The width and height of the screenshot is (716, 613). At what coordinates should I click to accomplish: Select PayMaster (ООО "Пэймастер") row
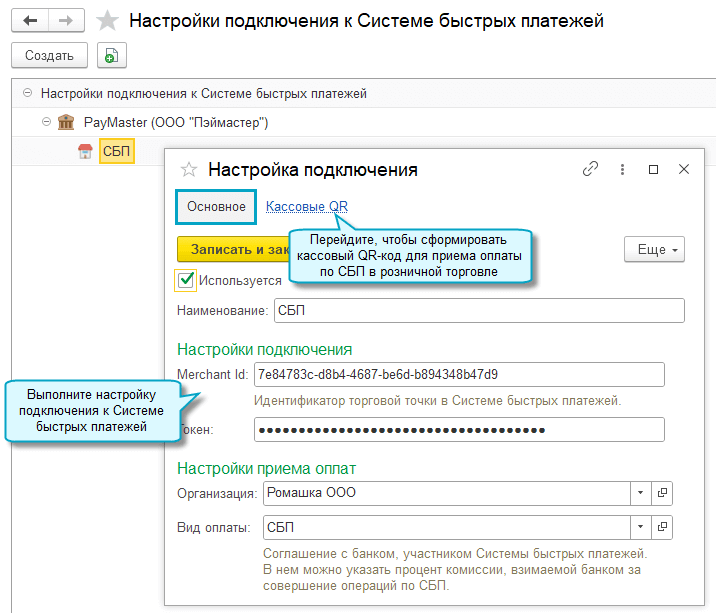point(363,122)
